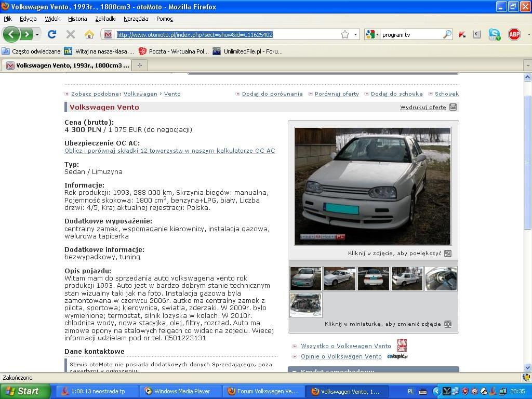The height and width of the screenshot is (399, 532).
Task: Click the Adblock Plus ABP icon
Action: tap(514, 34)
